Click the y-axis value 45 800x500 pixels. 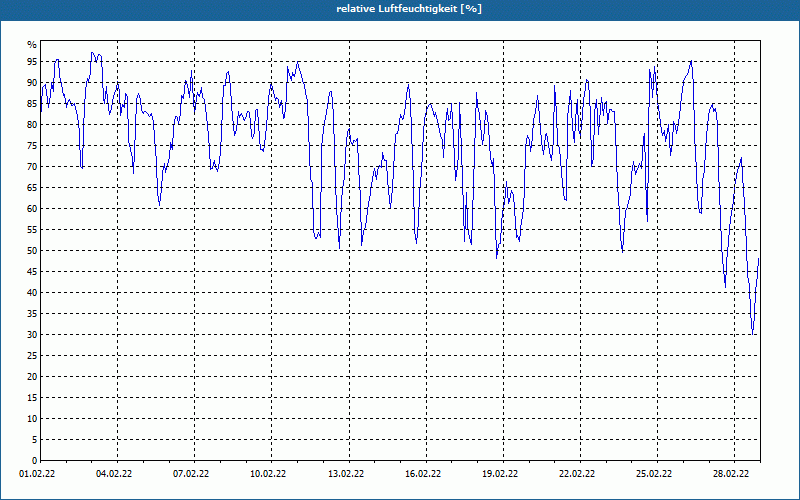32,271
